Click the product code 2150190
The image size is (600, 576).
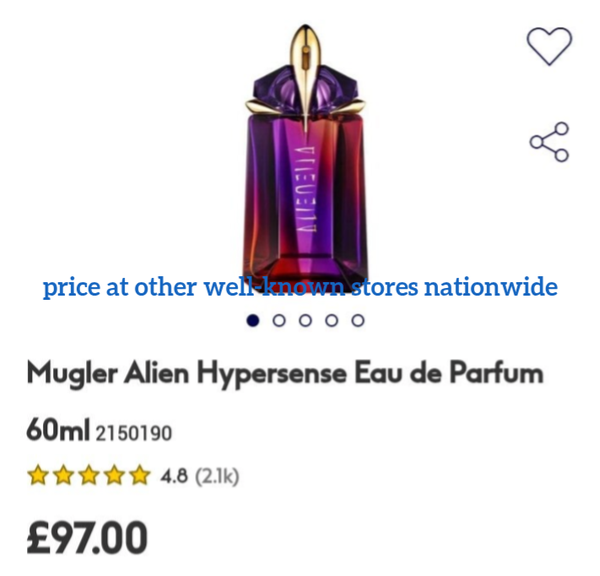[x=134, y=433]
